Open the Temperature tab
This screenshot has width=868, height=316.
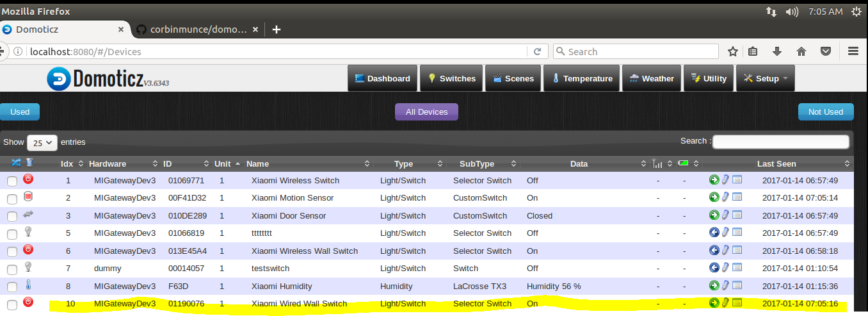click(x=582, y=78)
